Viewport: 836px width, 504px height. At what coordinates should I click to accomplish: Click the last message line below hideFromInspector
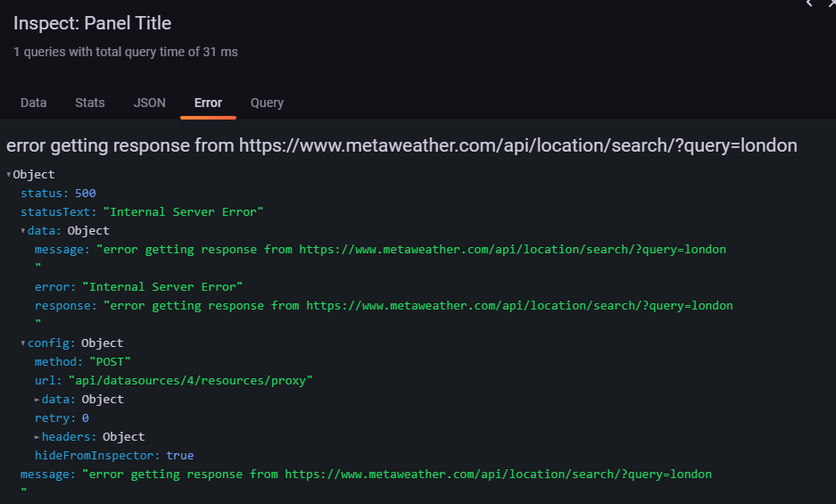pos(366,475)
